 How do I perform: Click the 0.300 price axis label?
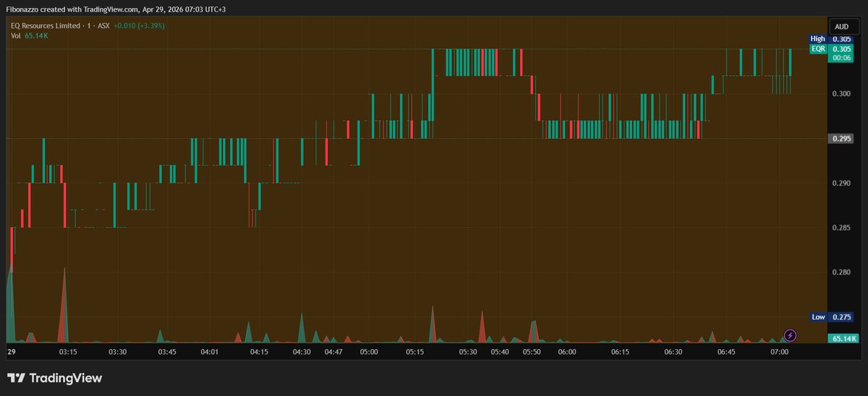click(x=841, y=94)
